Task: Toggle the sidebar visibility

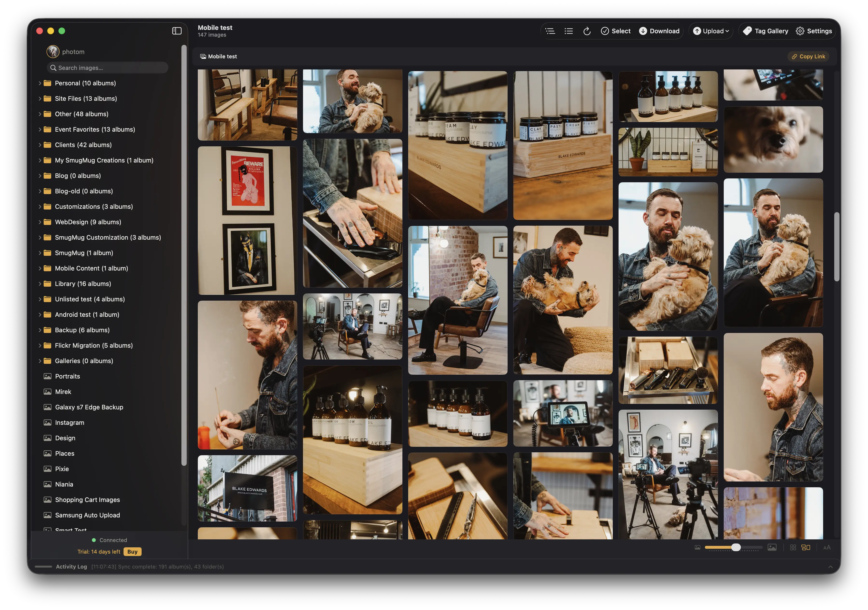Action: point(177,31)
